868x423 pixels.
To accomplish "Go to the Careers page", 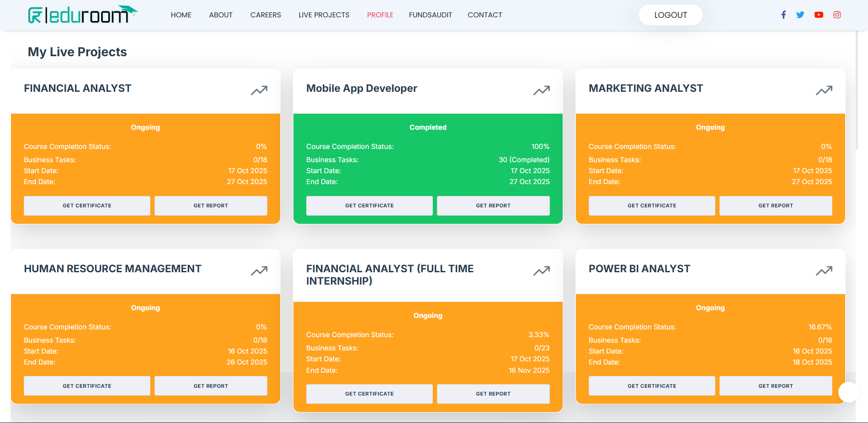I will [266, 15].
